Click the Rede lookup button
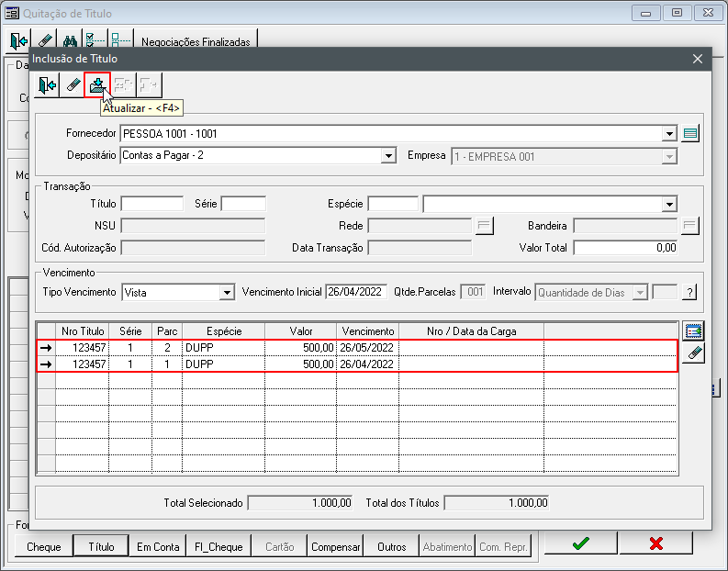The width and height of the screenshot is (728, 571). pyautogui.click(x=484, y=226)
